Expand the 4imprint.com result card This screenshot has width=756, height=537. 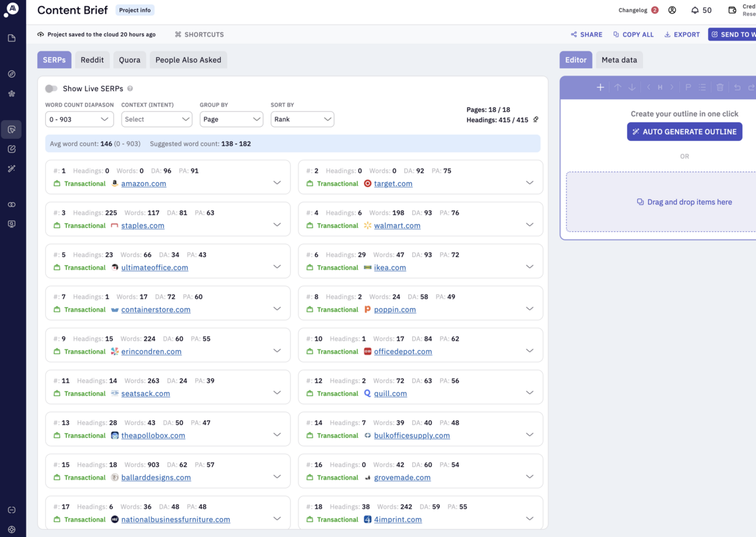530,519
